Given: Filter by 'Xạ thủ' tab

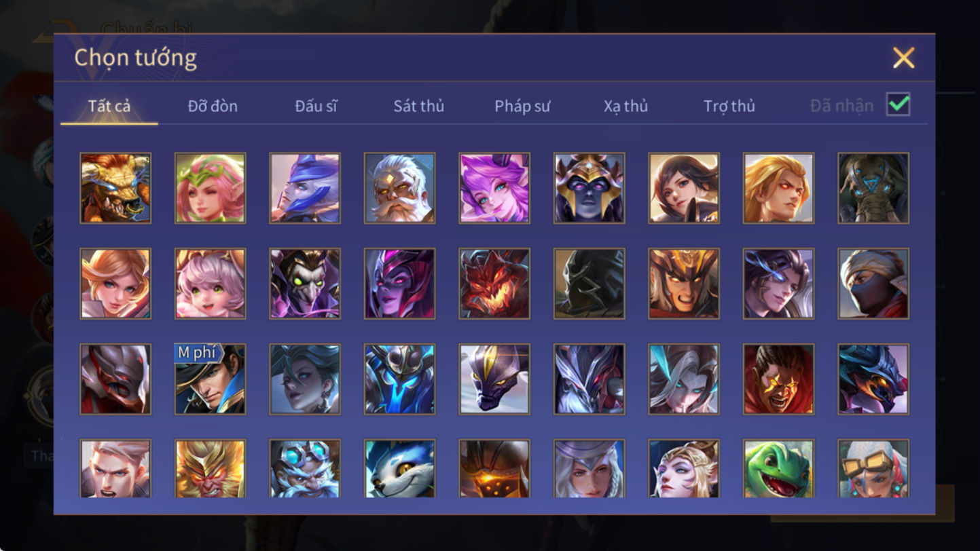Looking at the screenshot, I should click(625, 106).
